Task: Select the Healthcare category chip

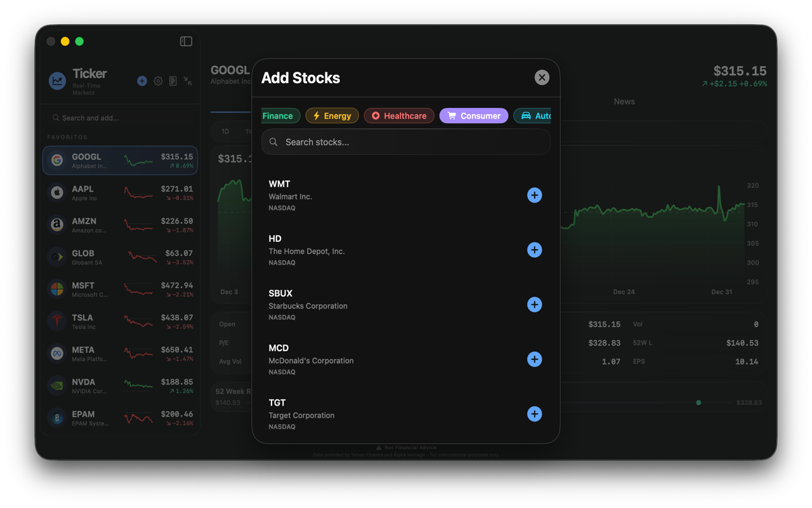Action: (399, 116)
